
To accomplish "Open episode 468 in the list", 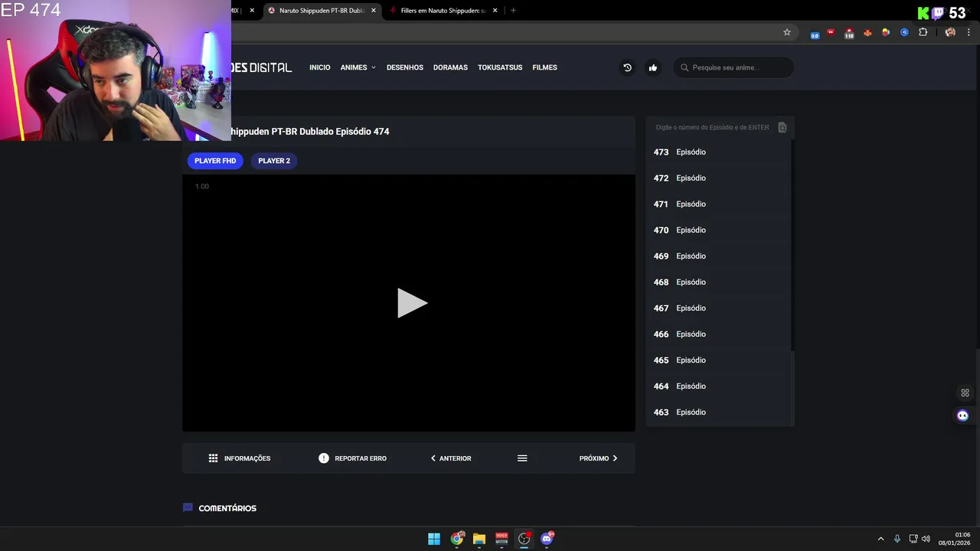I will pos(717,282).
